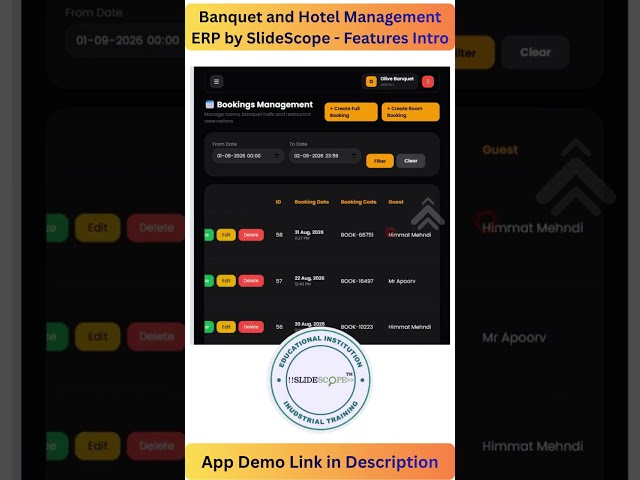Delete booking ID 58
The width and height of the screenshot is (640, 480).
251,235
